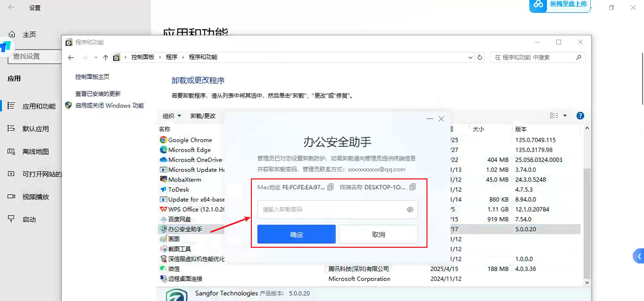
Task: Select Google Chrome in program list
Action: 190,140
